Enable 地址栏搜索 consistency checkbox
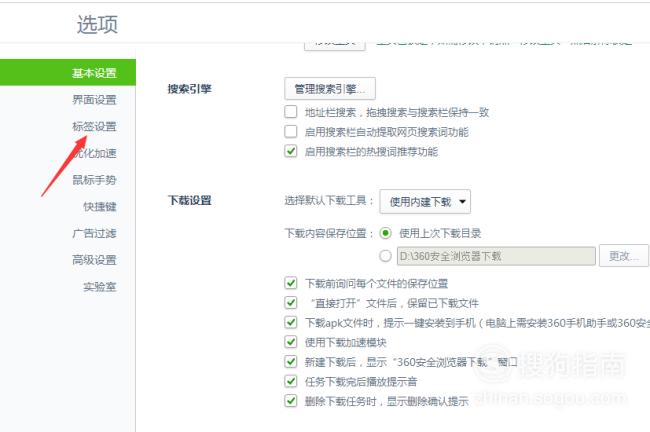 pos(291,112)
